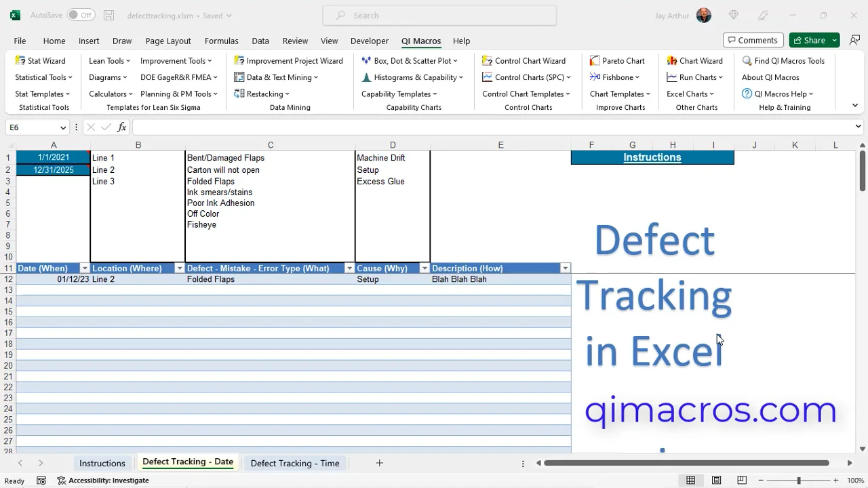The image size is (868, 488).
Task: Open the Capability Templates dropdown
Action: pos(399,94)
